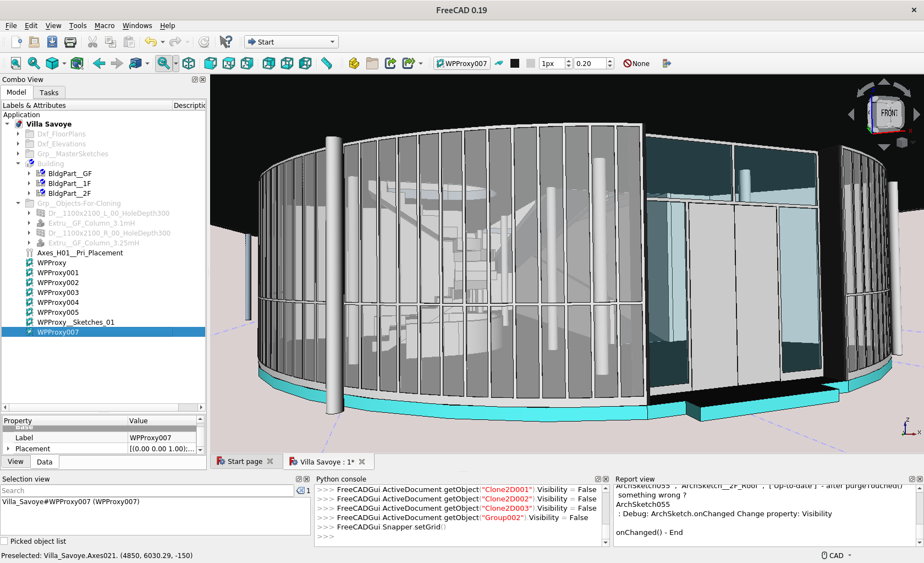Click the CAD navigation style button
Viewport: 924px width, 563px height.
tap(836, 556)
